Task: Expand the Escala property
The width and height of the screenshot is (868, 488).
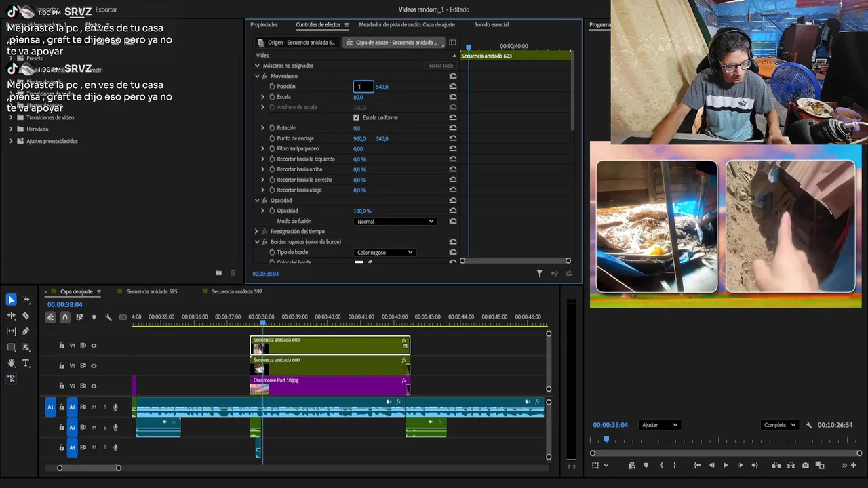Action: click(x=262, y=97)
